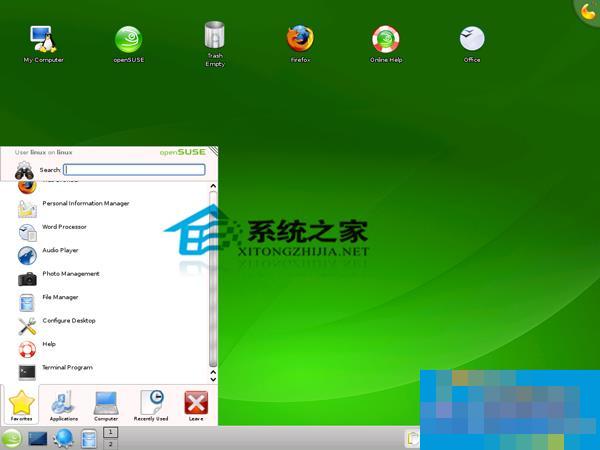Open Photo Management camera icon
600x450 pixels.
(27, 279)
